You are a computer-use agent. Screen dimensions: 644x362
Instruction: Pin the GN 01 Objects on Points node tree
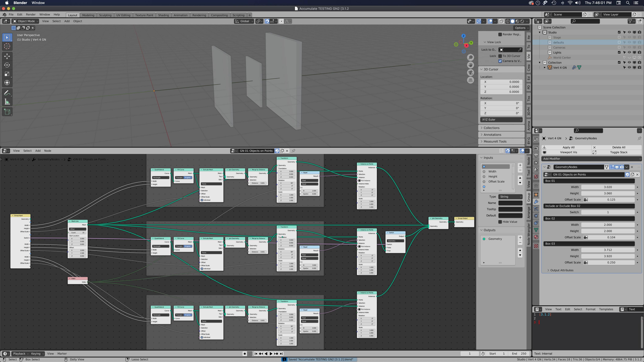click(293, 151)
